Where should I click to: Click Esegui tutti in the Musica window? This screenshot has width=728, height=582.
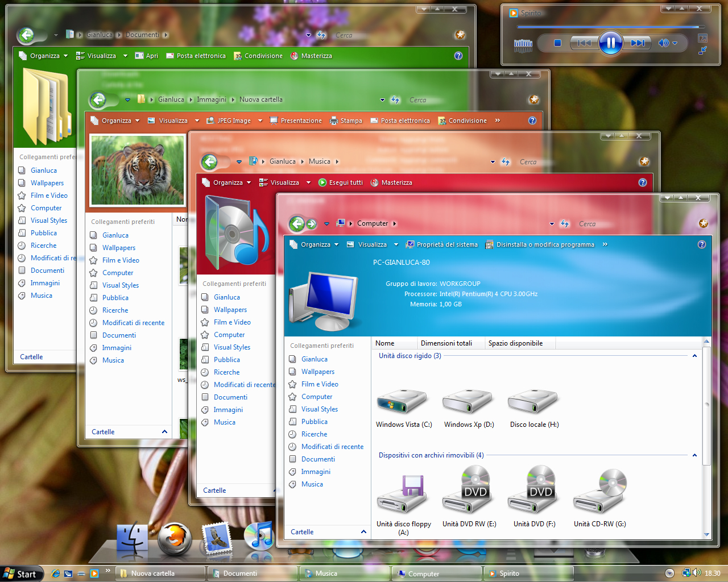pyautogui.click(x=341, y=182)
